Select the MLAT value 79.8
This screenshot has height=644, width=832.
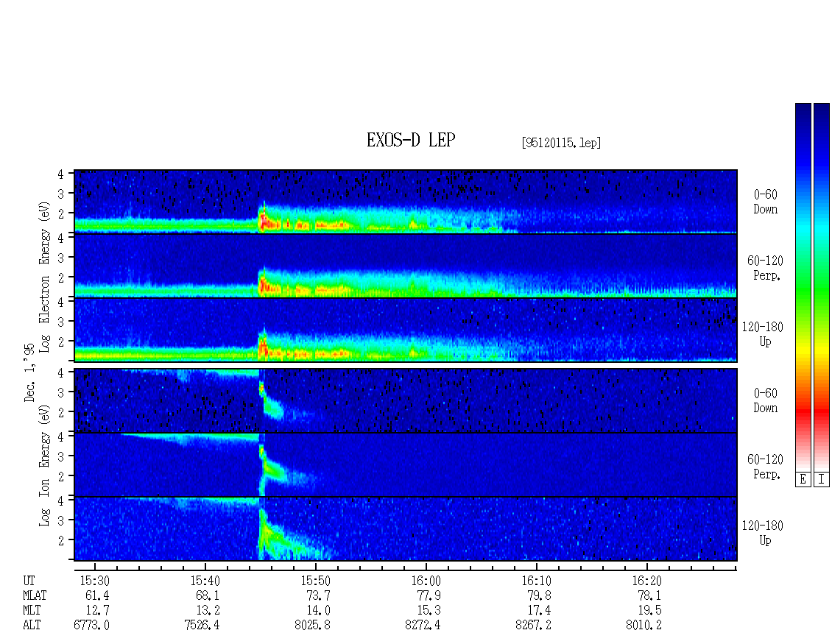coord(539,595)
